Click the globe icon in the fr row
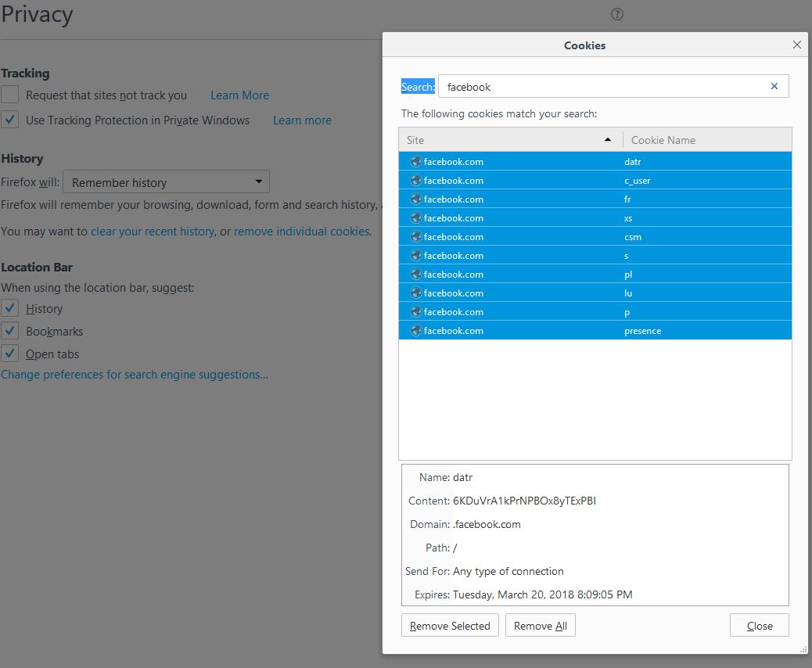The height and width of the screenshot is (668, 812). (415, 199)
